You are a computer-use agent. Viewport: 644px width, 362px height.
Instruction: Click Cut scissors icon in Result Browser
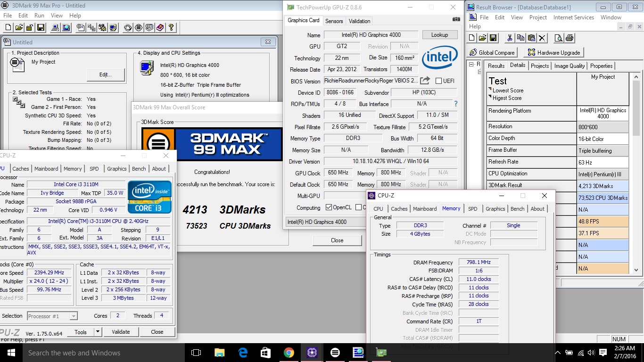(510, 38)
